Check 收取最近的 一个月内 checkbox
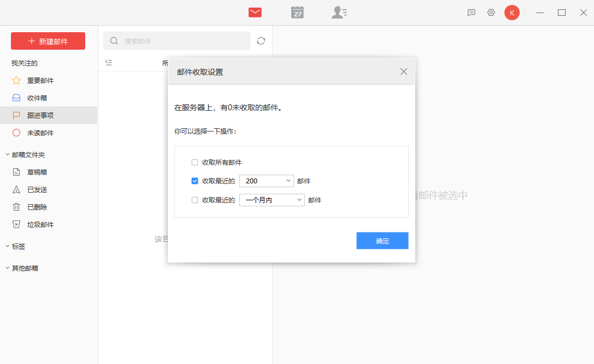Image resolution: width=594 pixels, height=364 pixels. [195, 200]
